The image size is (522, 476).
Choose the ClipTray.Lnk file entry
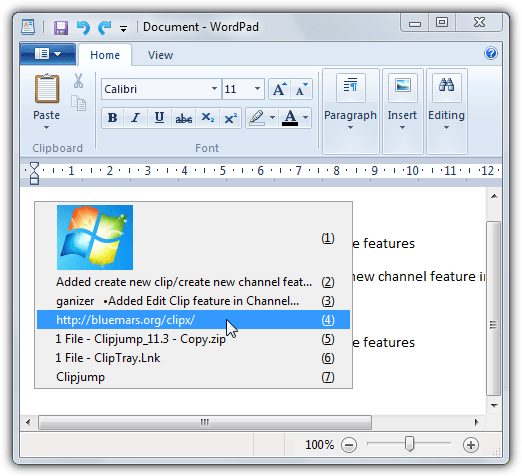193,358
